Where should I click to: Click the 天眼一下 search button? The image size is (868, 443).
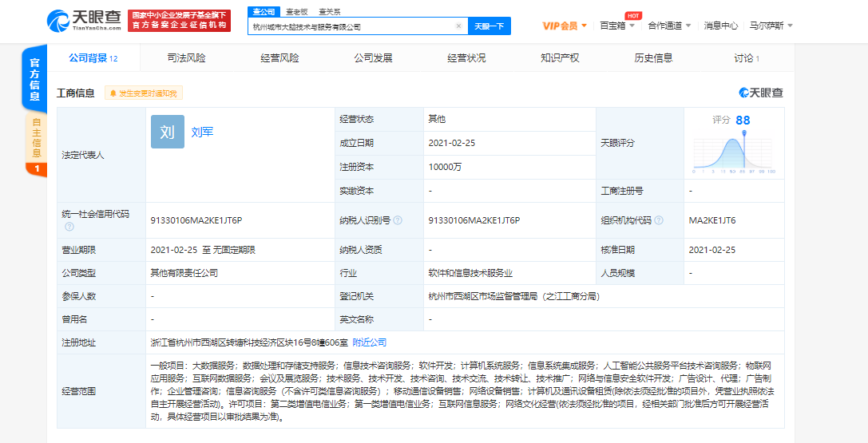click(x=489, y=26)
